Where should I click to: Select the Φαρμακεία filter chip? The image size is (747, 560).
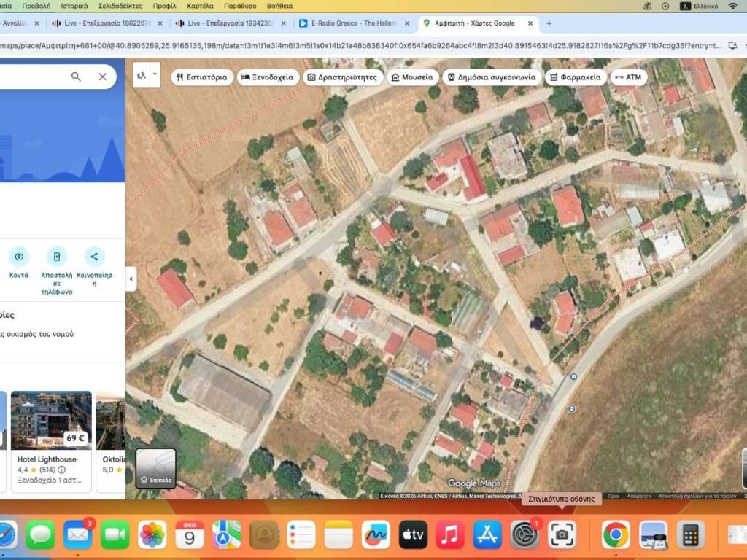[x=575, y=77]
